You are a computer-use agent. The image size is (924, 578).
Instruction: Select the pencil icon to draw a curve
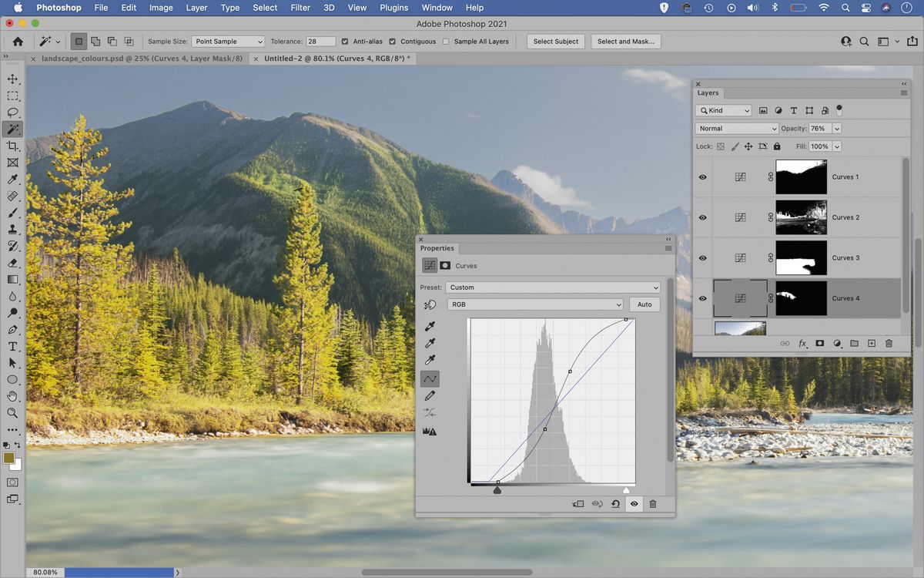coord(430,395)
